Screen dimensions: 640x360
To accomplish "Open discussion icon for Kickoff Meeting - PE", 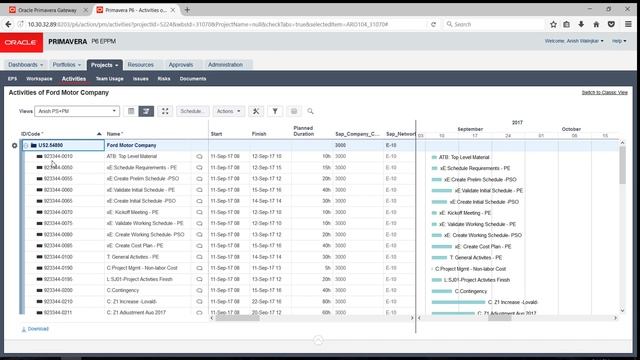I will coord(199,212).
